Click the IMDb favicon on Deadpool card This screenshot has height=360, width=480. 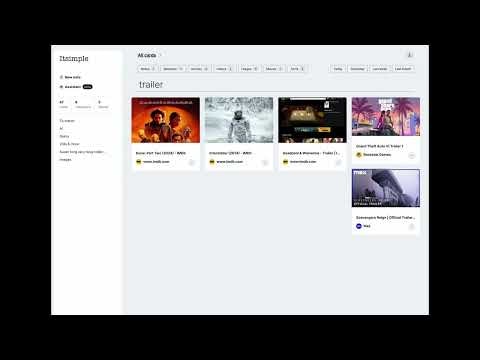click(285, 162)
